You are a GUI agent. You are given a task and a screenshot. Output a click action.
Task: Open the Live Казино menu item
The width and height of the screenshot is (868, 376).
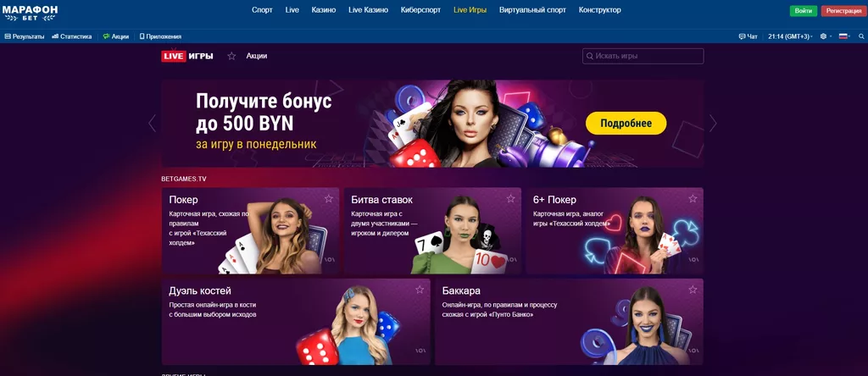[x=368, y=10]
